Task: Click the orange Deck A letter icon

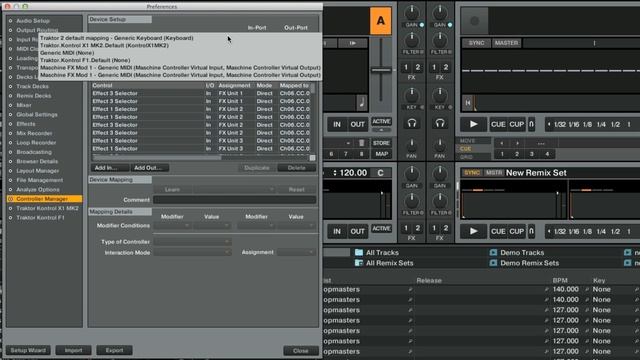Action: coord(380,20)
